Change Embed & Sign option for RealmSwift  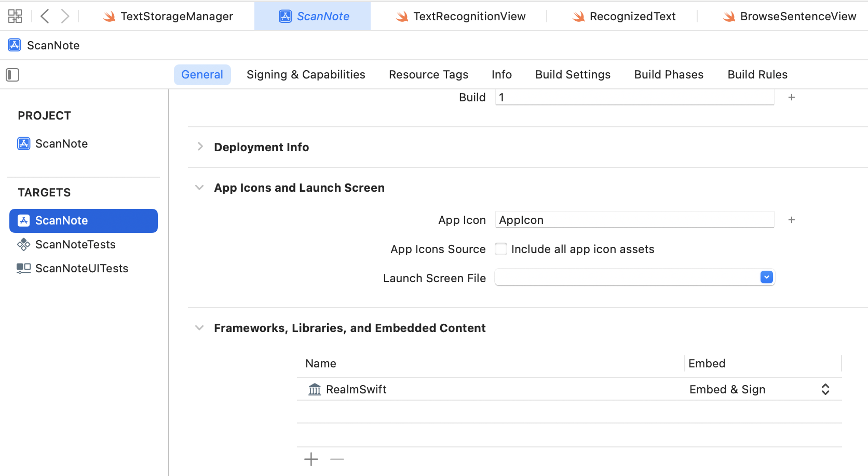[x=761, y=389]
